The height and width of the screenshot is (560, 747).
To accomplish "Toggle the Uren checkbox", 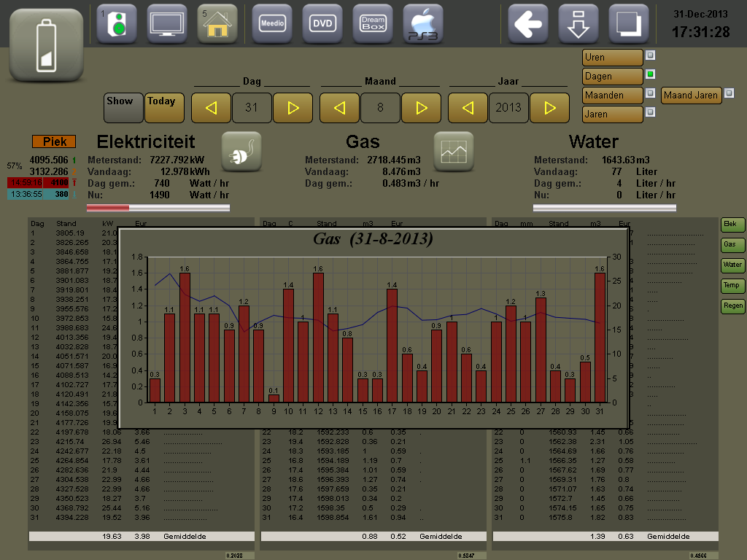I will (650, 55).
